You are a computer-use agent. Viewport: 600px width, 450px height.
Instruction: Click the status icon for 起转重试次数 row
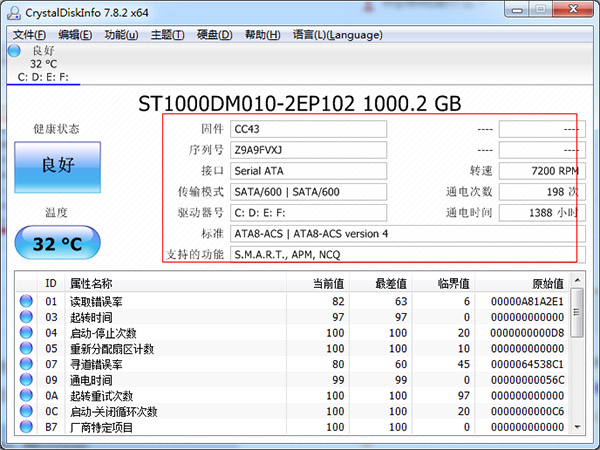click(26, 397)
